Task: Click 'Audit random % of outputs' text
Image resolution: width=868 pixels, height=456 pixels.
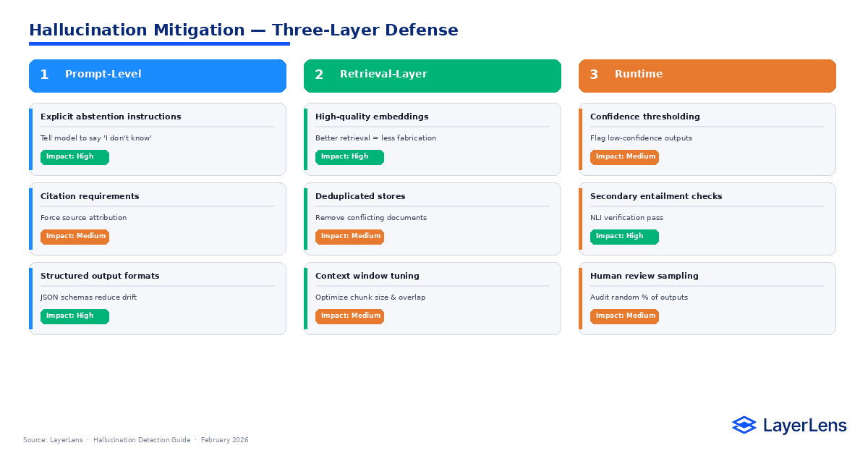Action: click(x=639, y=297)
